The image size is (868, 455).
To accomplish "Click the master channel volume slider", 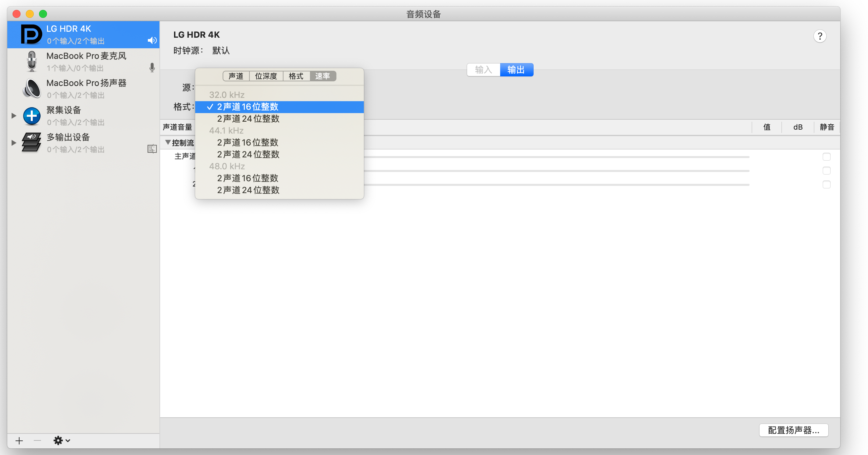I will (556, 157).
